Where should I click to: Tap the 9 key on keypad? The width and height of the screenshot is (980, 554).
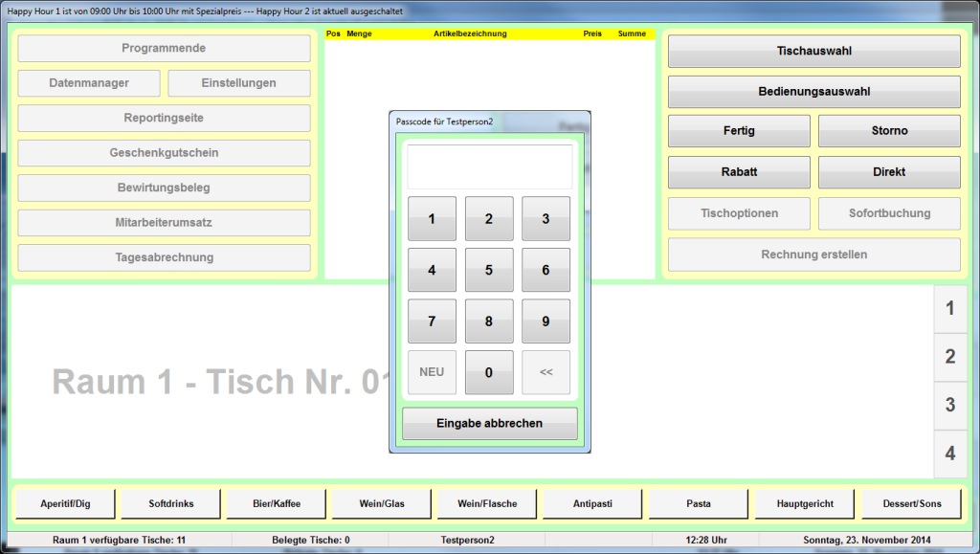click(546, 321)
